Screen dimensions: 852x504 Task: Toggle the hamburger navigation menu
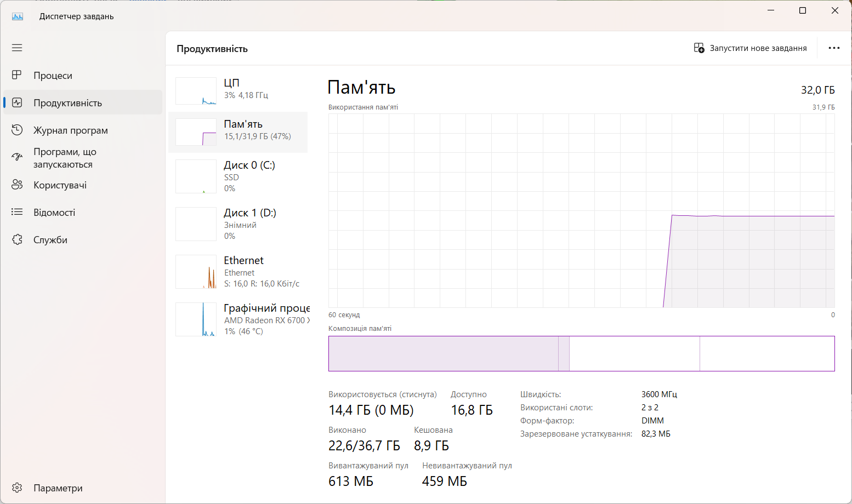click(17, 48)
